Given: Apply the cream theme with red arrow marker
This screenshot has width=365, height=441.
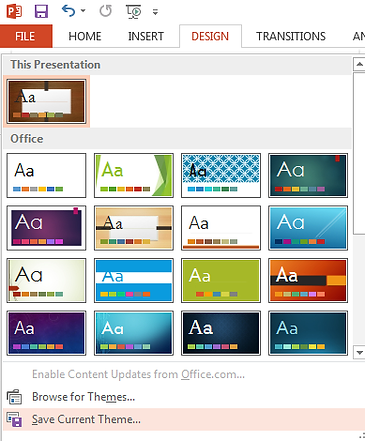Looking at the screenshot, I should [46, 280].
